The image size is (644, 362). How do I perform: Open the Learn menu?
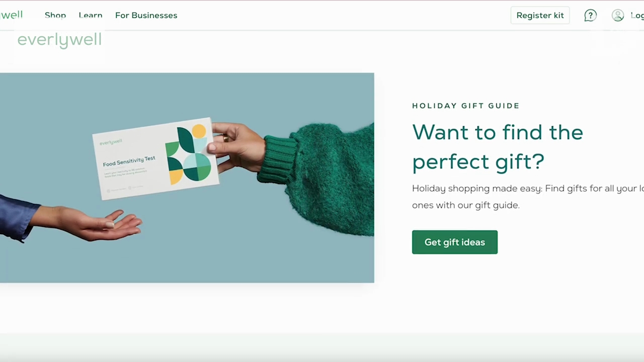(91, 15)
